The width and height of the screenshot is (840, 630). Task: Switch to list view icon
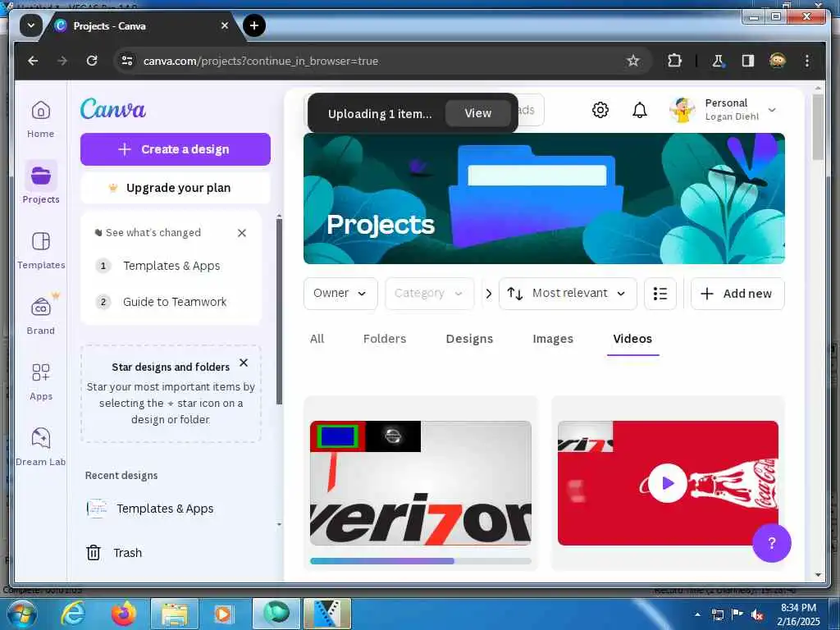click(660, 293)
